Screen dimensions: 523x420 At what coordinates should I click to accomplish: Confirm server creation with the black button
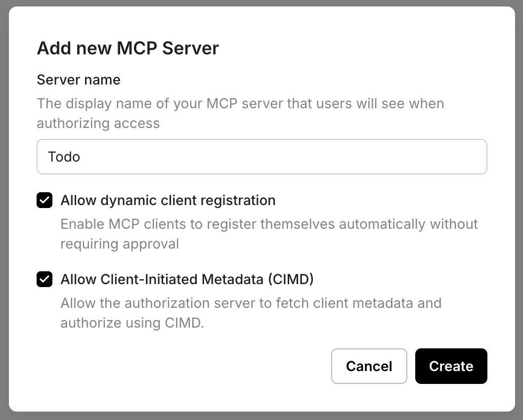pos(451,366)
